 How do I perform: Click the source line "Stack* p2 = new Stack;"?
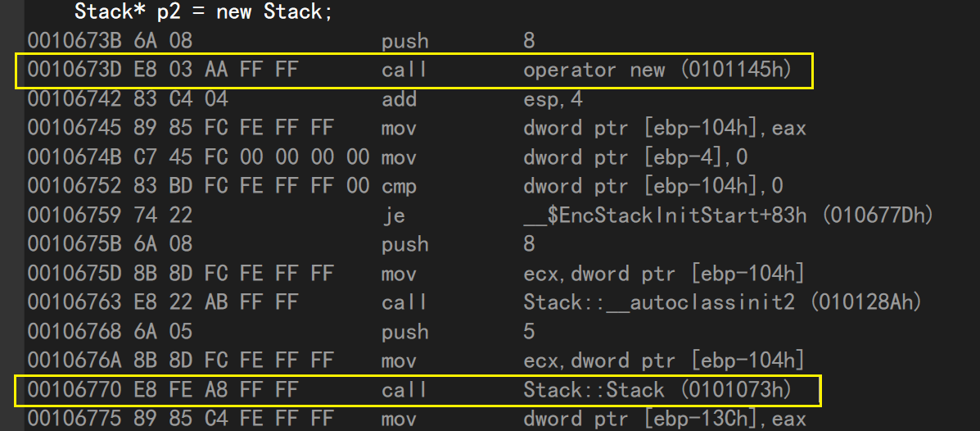coord(203,12)
